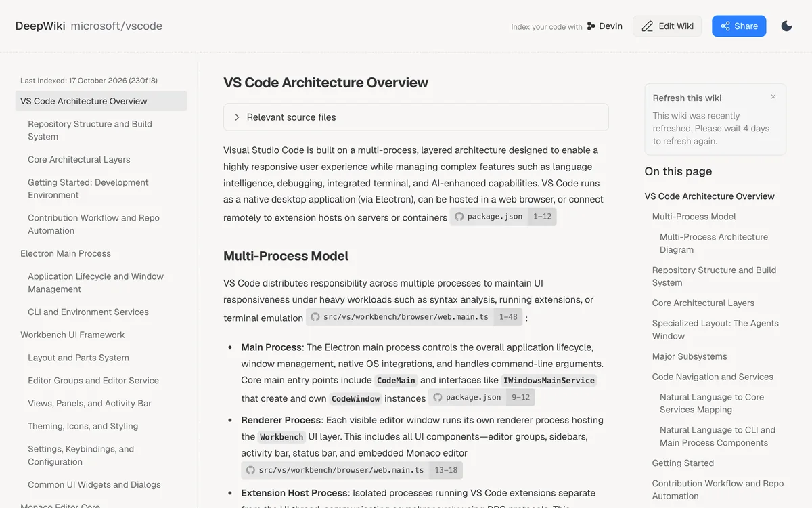The width and height of the screenshot is (812, 508).
Task: Jump to Specialized Layout: The Agents Window
Action: 715,330
